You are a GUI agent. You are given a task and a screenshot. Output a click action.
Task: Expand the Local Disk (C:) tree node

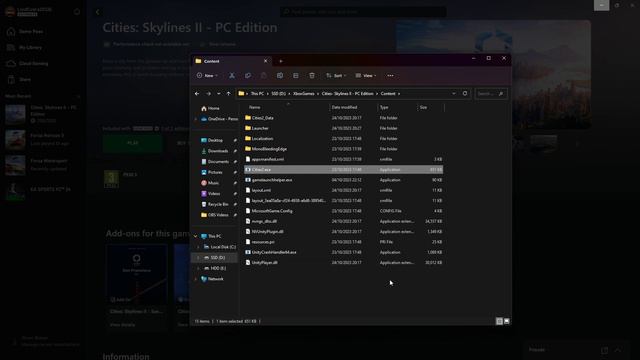coord(198,247)
